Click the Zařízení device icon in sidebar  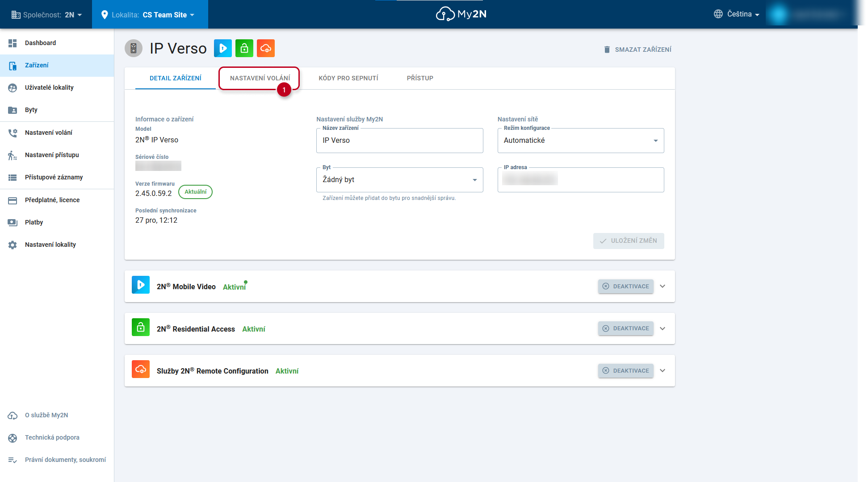13,66
